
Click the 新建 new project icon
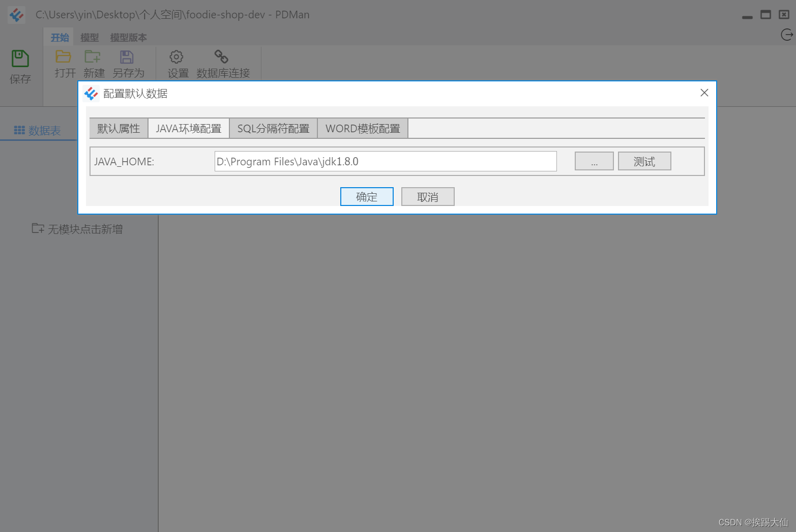click(x=93, y=57)
